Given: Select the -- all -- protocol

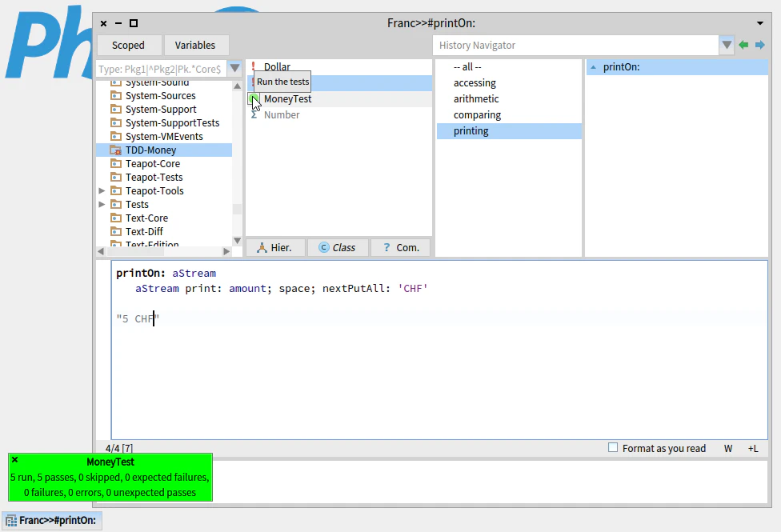Looking at the screenshot, I should coord(467,67).
